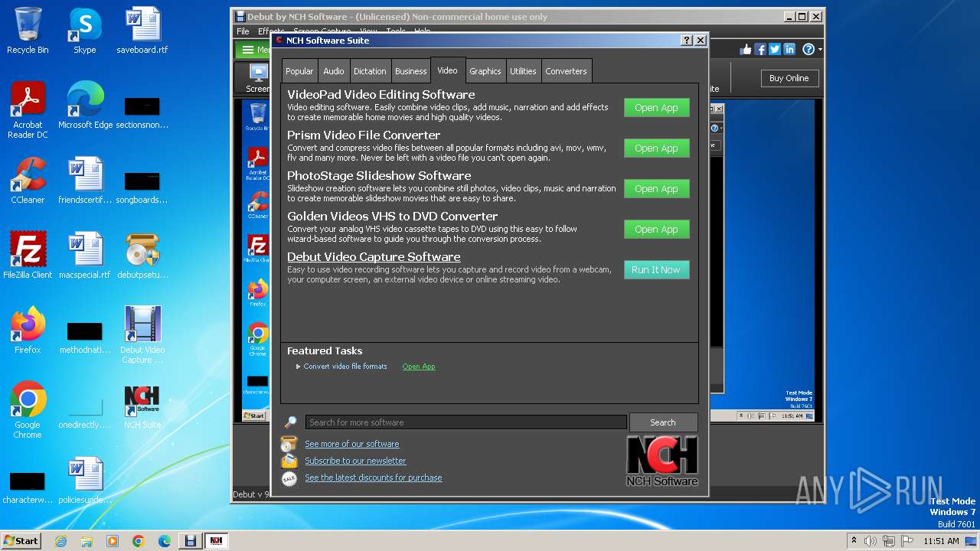The image size is (980, 551).
Task: Launch Microsoft Edge desktop shortcut
Action: (x=85, y=105)
